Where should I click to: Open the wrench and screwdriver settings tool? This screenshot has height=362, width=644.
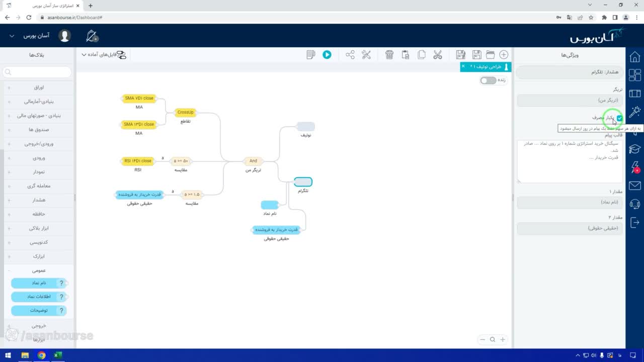tap(366, 55)
